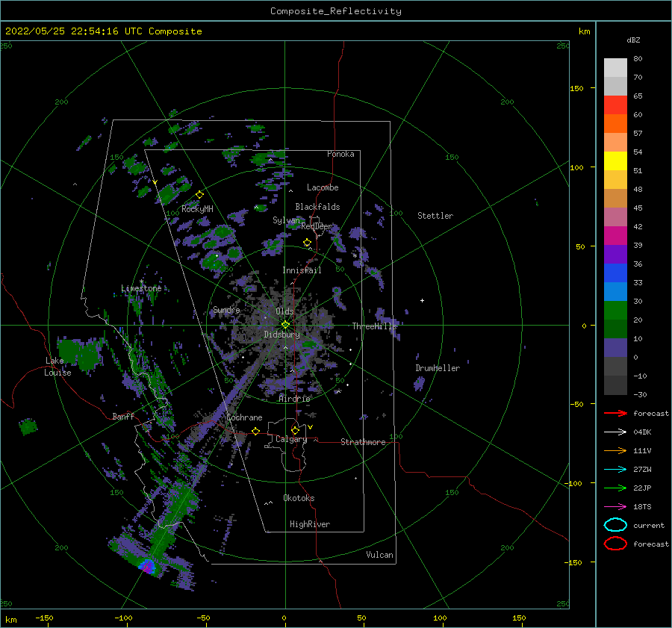Click the Innisfail label
This screenshot has height=628, width=672.
click(x=302, y=270)
